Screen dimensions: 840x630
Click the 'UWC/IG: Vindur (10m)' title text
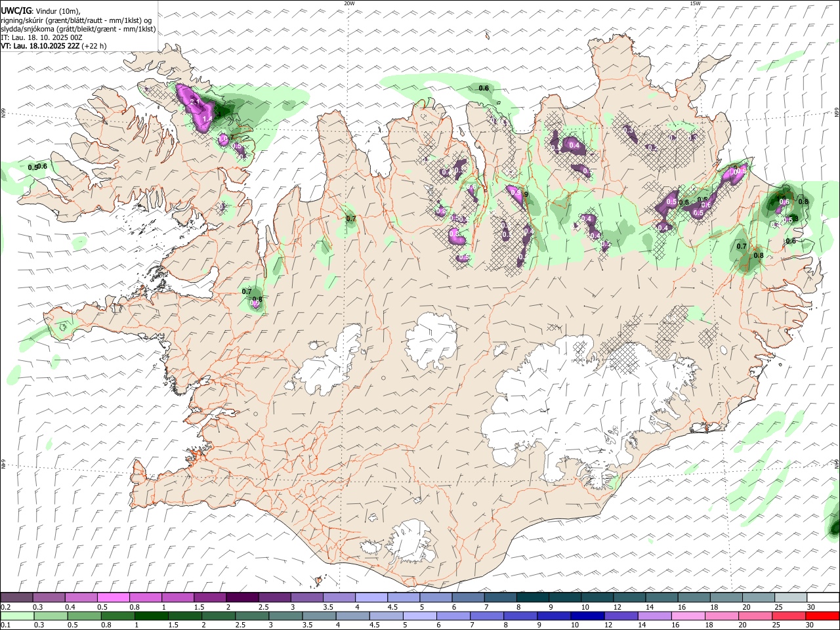[x=41, y=10]
